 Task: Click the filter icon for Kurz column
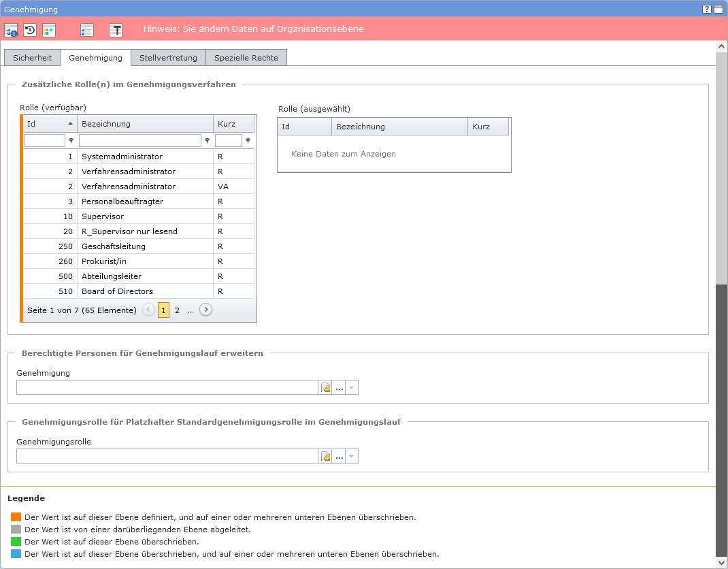click(248, 141)
